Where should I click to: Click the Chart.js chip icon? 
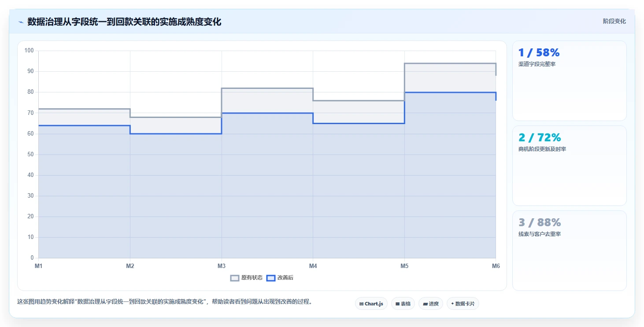click(361, 304)
